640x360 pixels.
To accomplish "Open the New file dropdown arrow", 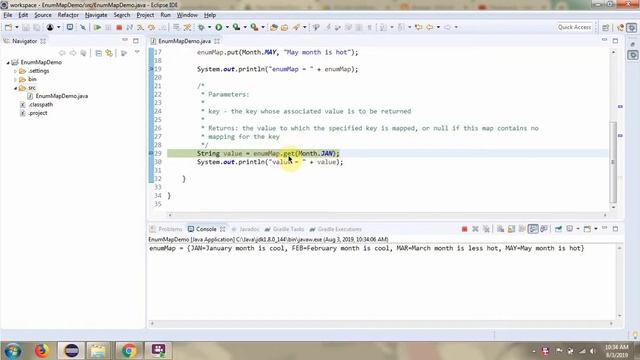I will click(17, 27).
